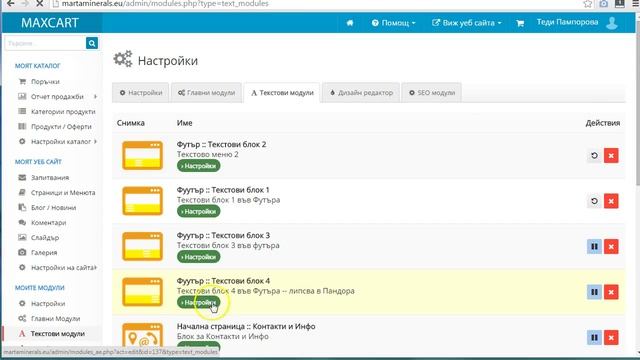Open Настройки for Футър Текстови блок 2
The height and width of the screenshot is (360, 640).
pos(199,166)
